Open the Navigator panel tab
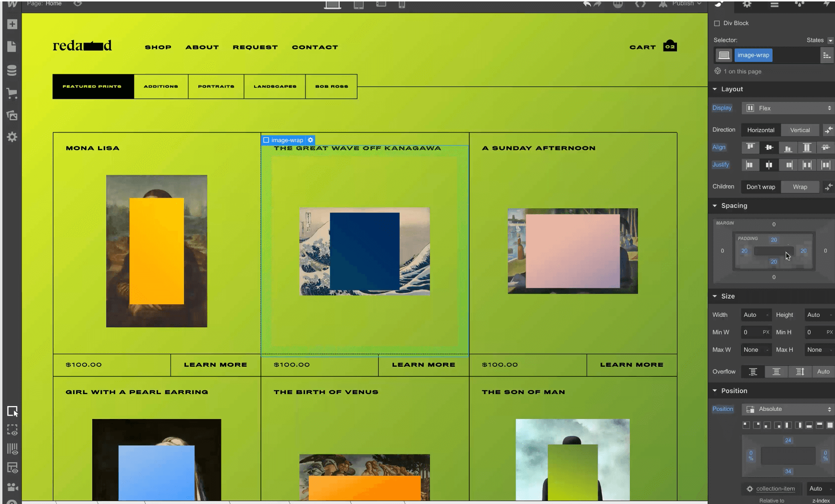Viewport: 835px width, 504px height. point(774,4)
